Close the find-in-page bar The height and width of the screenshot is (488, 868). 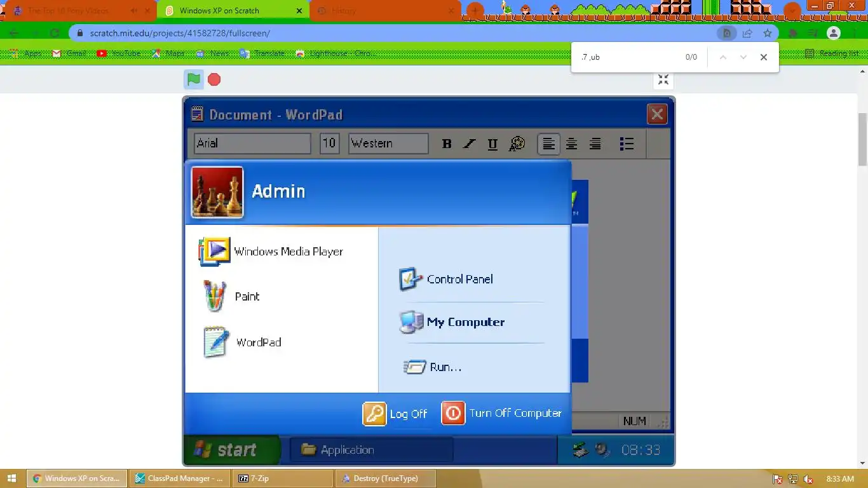click(764, 57)
